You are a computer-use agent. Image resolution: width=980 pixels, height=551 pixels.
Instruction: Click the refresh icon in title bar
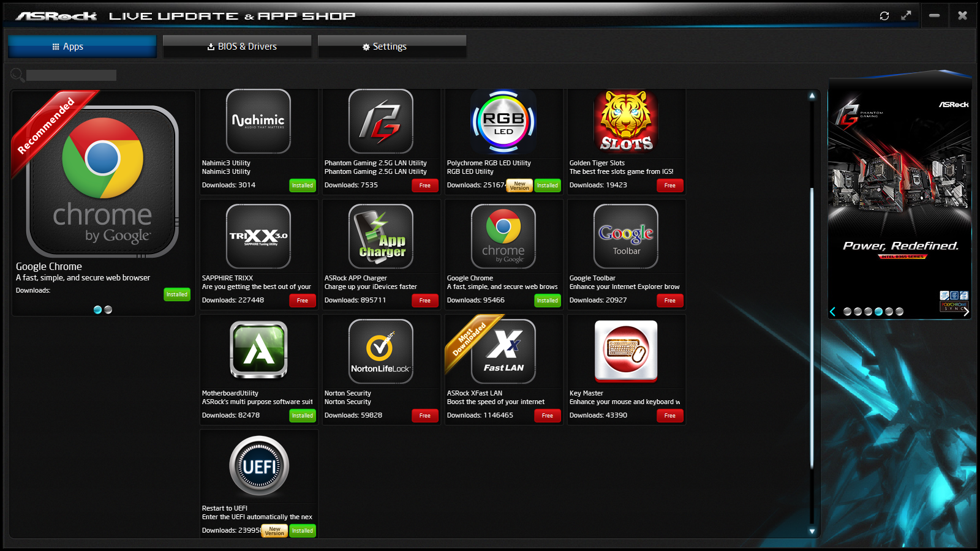[x=884, y=16]
